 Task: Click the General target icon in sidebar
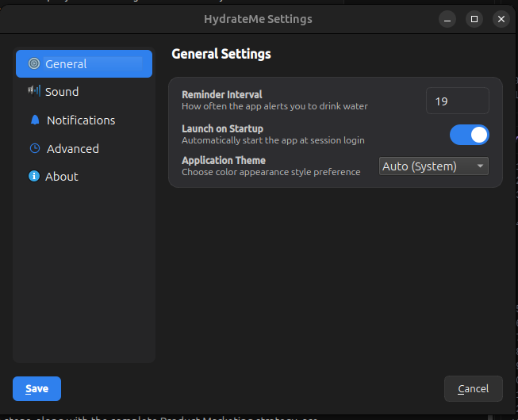click(x=34, y=63)
